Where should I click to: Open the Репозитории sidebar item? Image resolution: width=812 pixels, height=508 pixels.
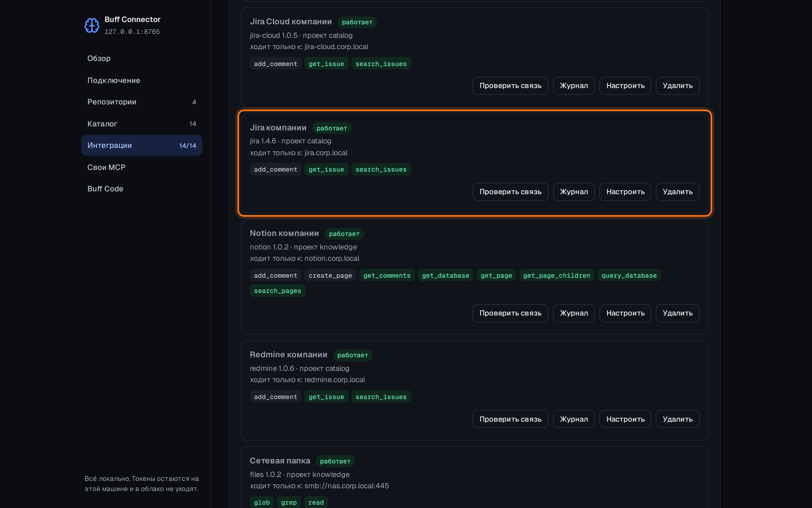click(142, 102)
